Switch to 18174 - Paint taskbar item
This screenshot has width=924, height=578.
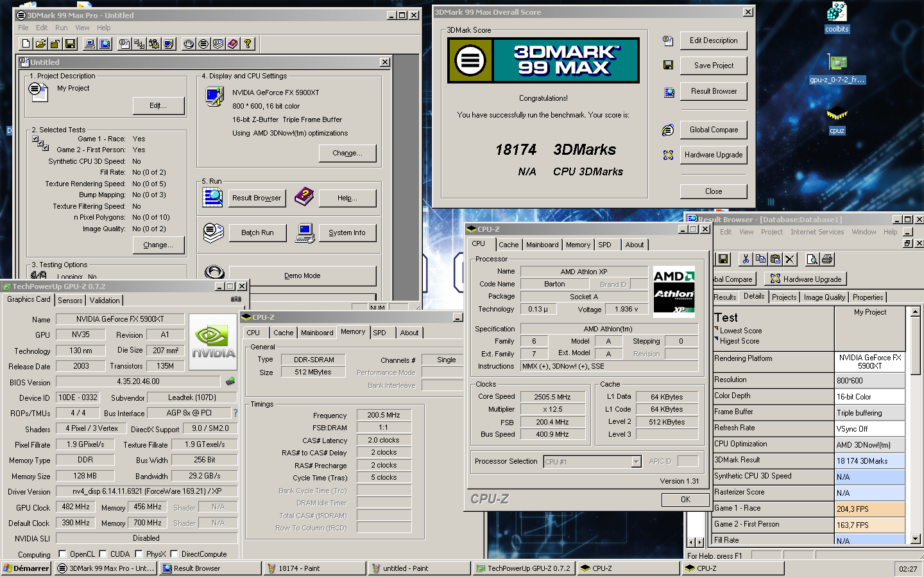click(314, 568)
